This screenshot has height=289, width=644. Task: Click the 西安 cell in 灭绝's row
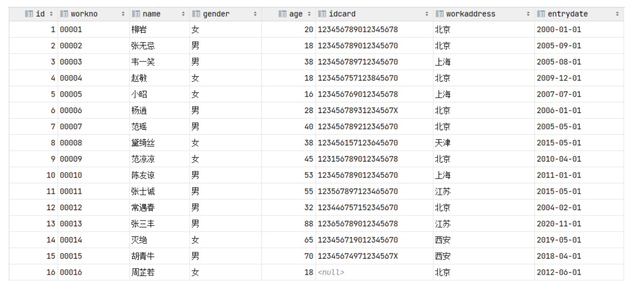pyautogui.click(x=484, y=240)
